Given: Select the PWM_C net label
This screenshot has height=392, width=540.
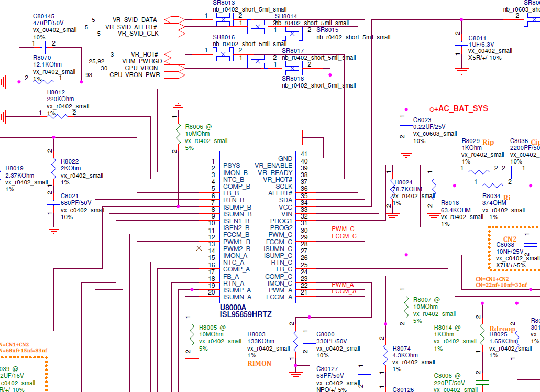Looking at the screenshot, I should pos(343,229).
